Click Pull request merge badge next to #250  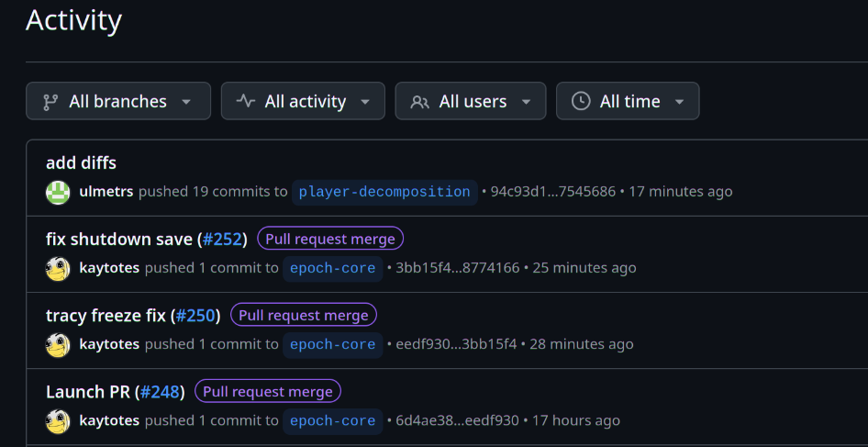(304, 315)
